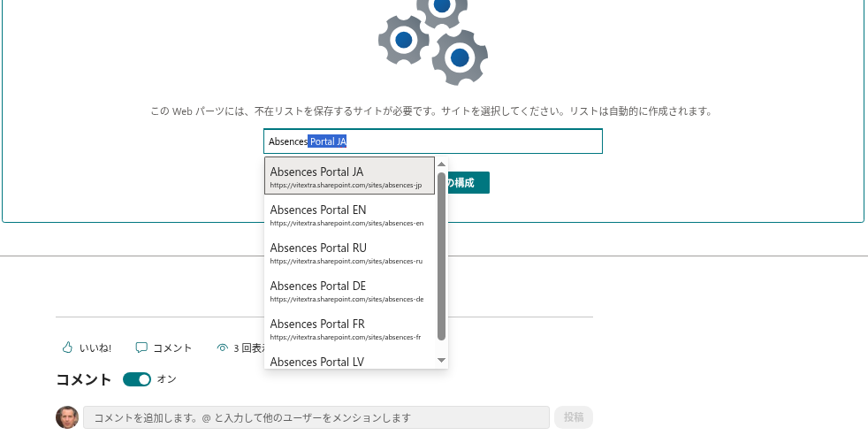Click dropdown scrollbar down arrow
The image size is (868, 443).
tap(441, 361)
